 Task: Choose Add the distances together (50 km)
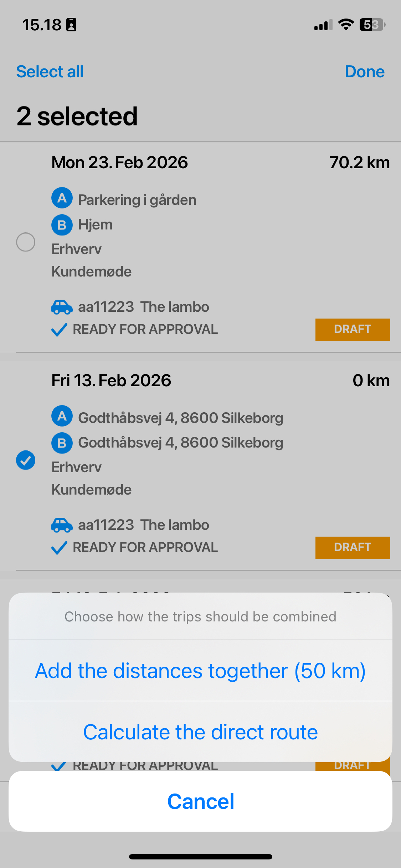coord(200,671)
